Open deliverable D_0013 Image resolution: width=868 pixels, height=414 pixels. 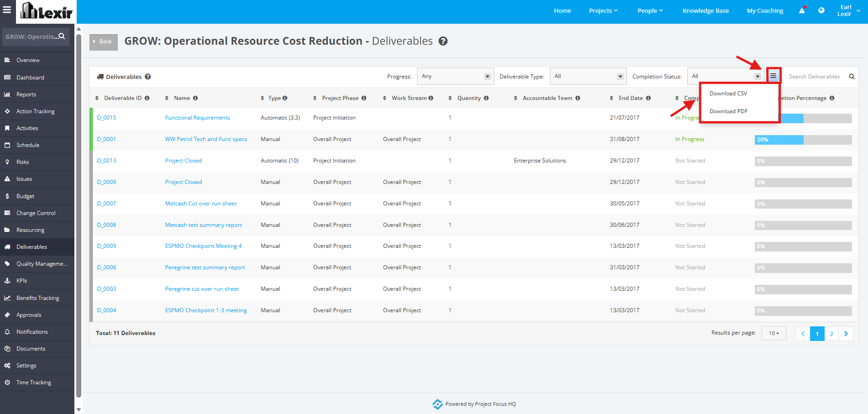click(x=106, y=161)
